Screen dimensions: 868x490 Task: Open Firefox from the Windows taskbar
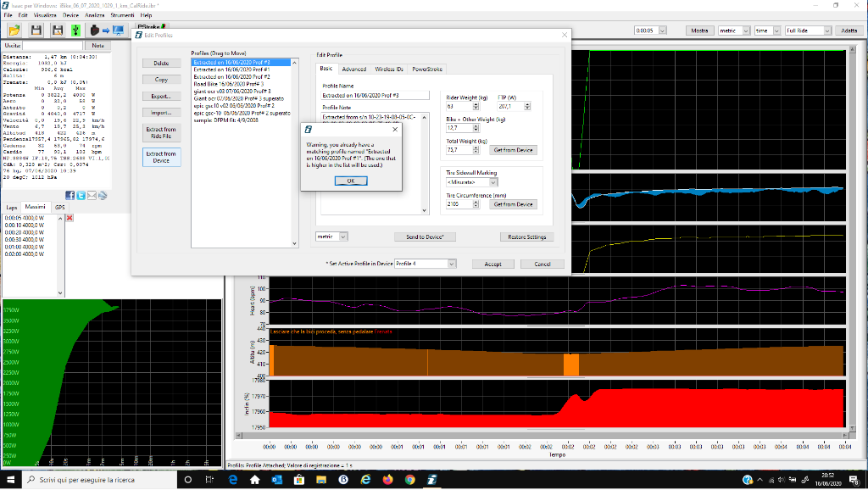[388, 480]
